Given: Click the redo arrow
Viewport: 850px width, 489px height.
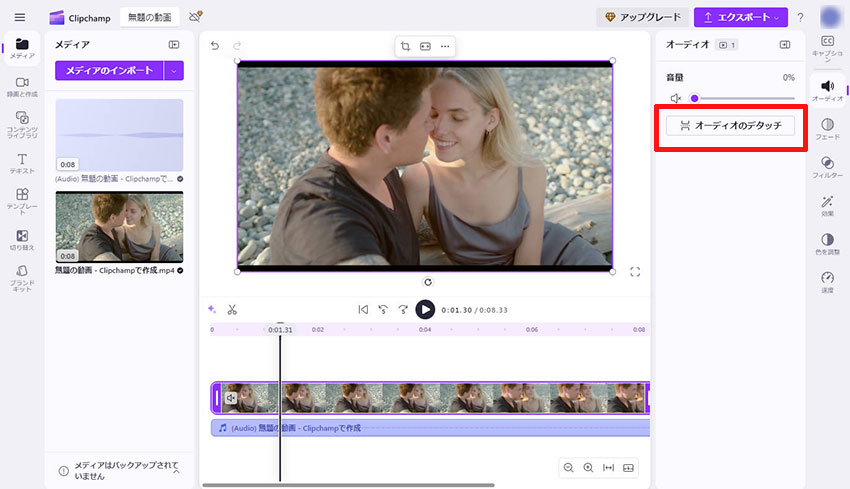Looking at the screenshot, I should pyautogui.click(x=237, y=46).
